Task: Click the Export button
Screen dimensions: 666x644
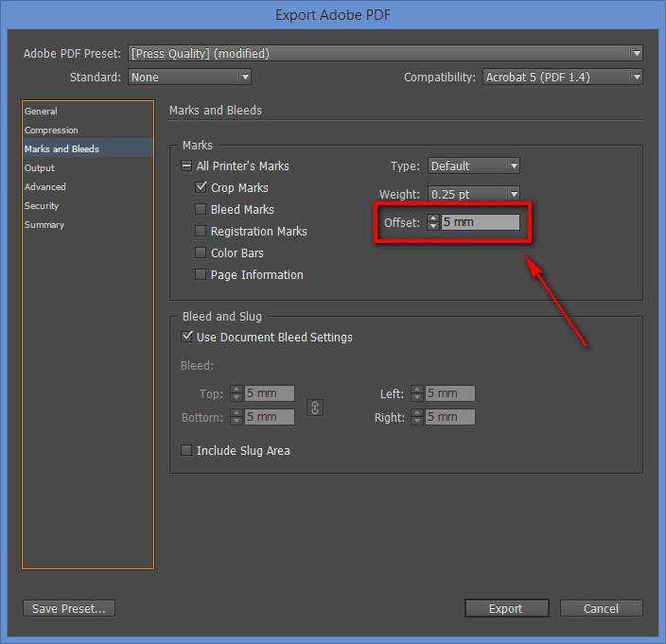Action: point(507,608)
